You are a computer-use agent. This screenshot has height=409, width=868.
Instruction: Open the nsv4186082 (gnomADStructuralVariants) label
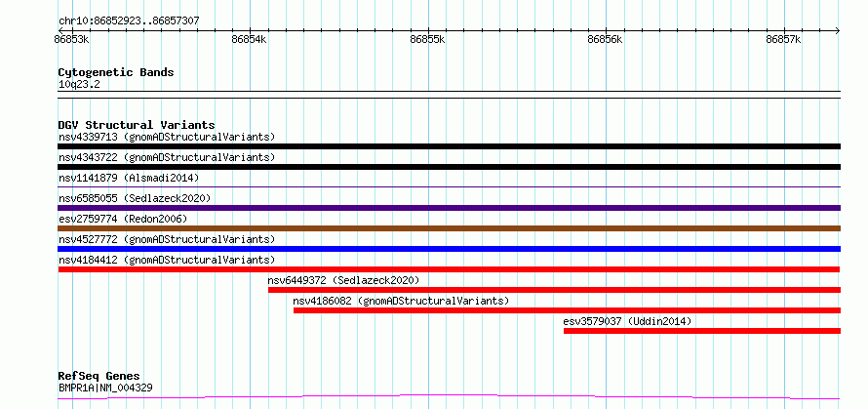point(401,301)
